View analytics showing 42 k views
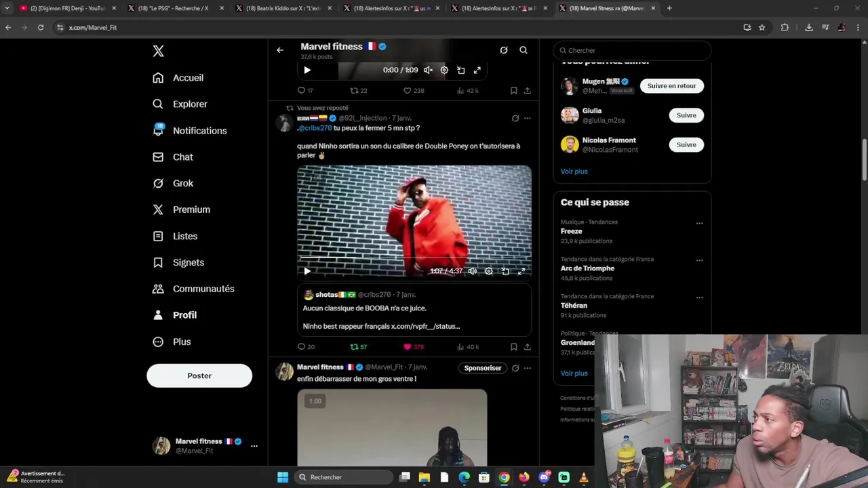The width and height of the screenshot is (868, 488). coord(468,91)
